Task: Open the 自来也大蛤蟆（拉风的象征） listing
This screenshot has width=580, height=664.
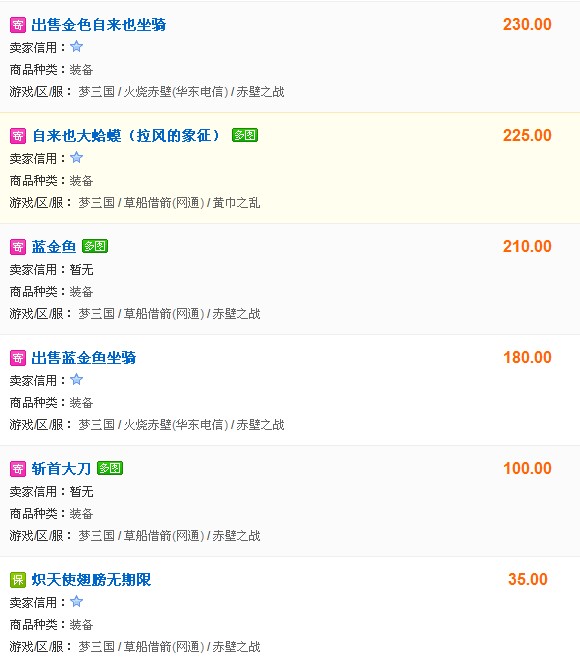Action: coord(126,136)
